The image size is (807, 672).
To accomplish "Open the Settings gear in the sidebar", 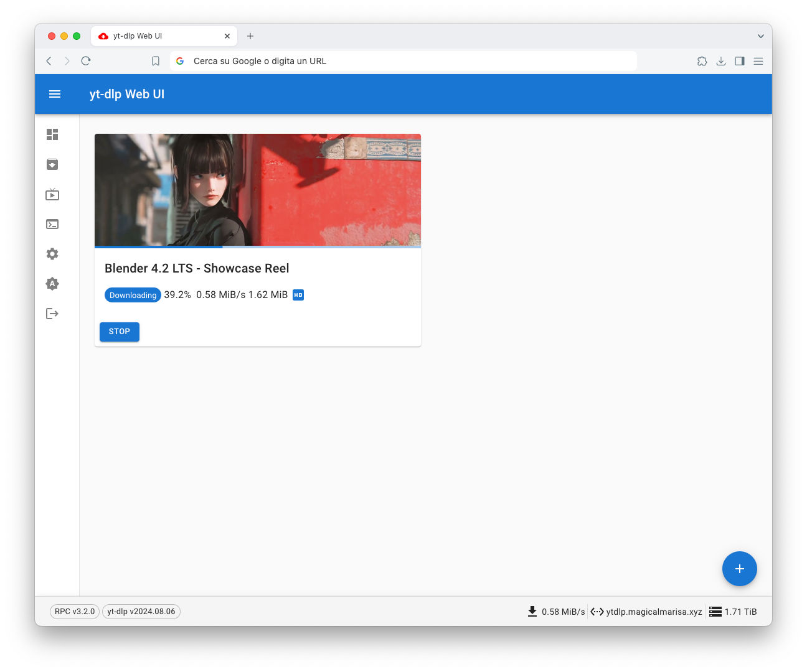I will click(x=52, y=254).
